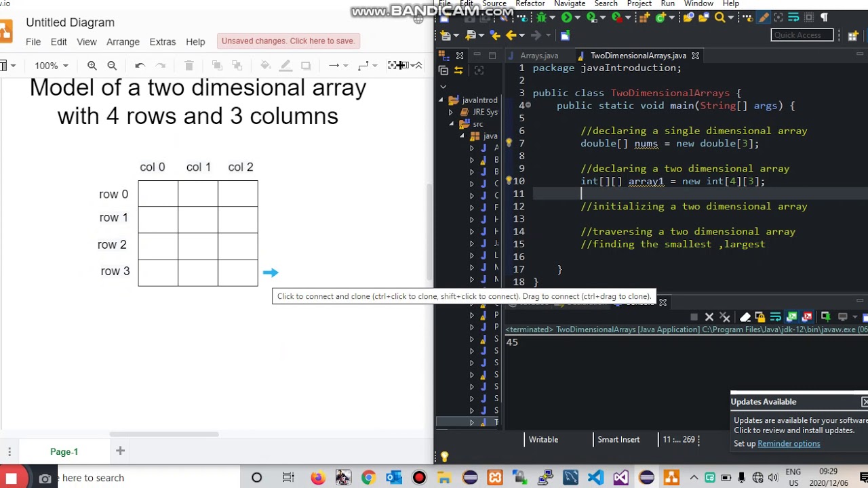Toggle Scroll Lock in Console
The width and height of the screenshot is (868, 488).
tap(760, 317)
